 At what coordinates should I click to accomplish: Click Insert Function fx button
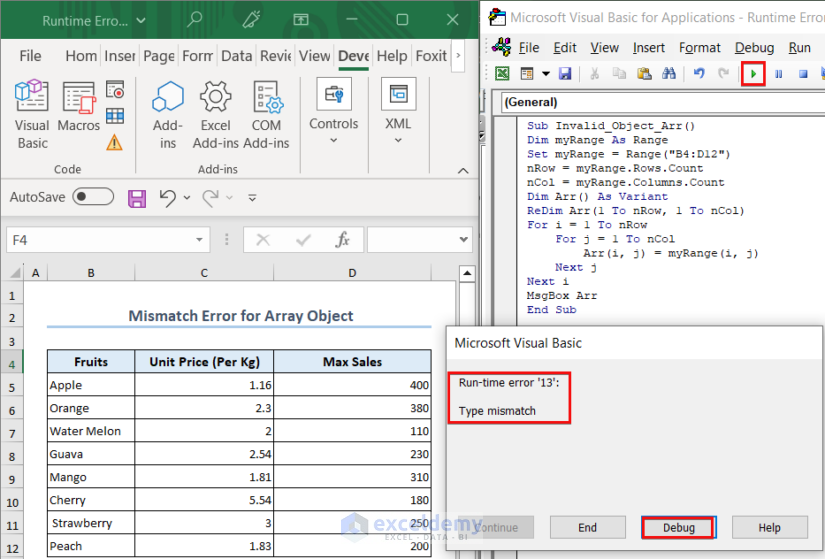pos(343,240)
